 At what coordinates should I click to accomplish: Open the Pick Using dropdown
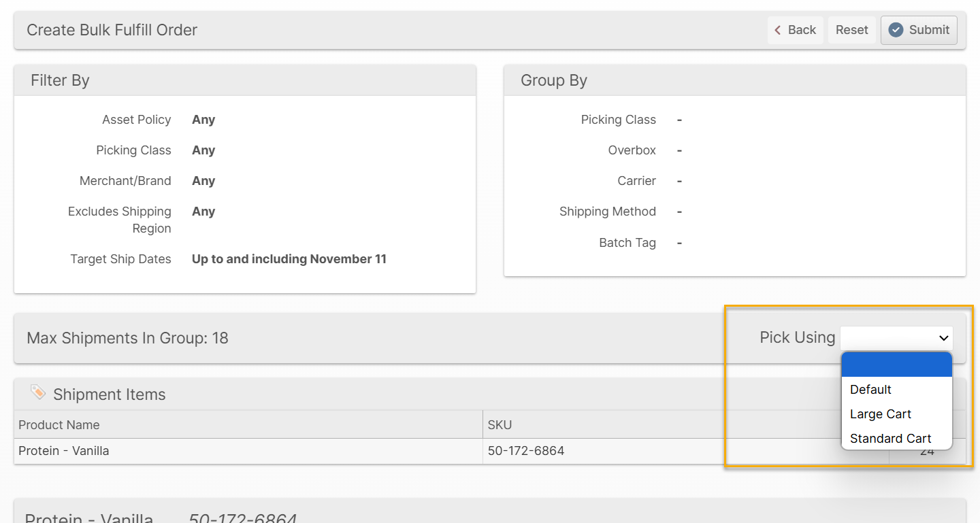click(x=896, y=338)
